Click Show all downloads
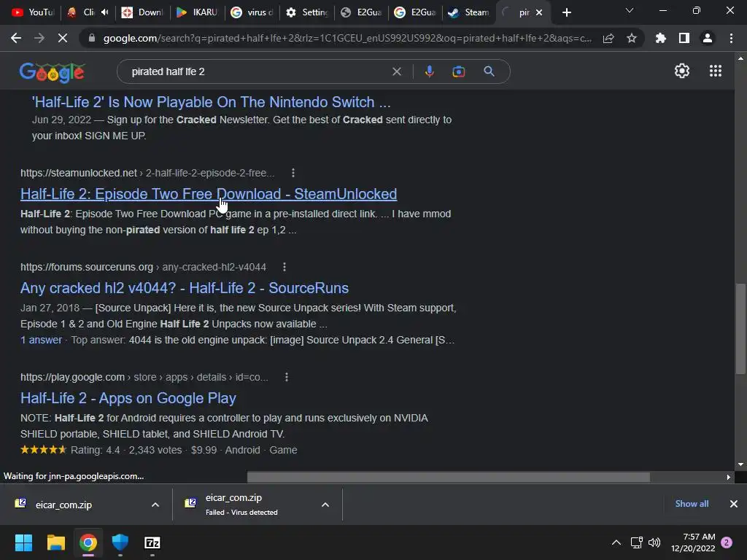The width and height of the screenshot is (747, 560). 692,504
